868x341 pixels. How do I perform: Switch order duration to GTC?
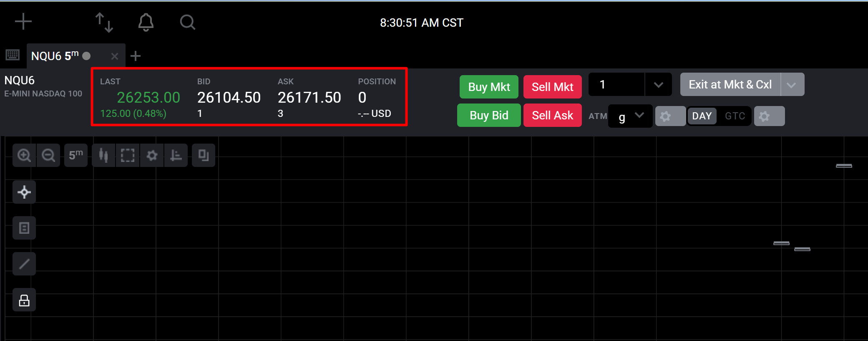tap(734, 116)
